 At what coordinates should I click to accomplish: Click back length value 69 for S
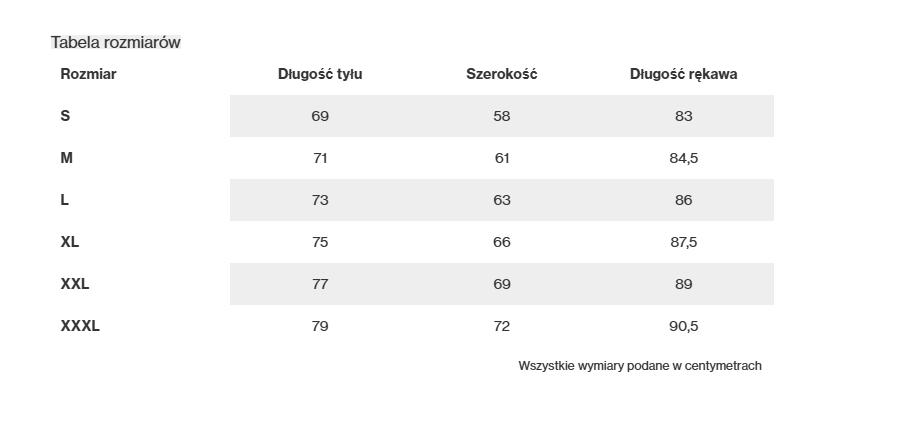320,116
